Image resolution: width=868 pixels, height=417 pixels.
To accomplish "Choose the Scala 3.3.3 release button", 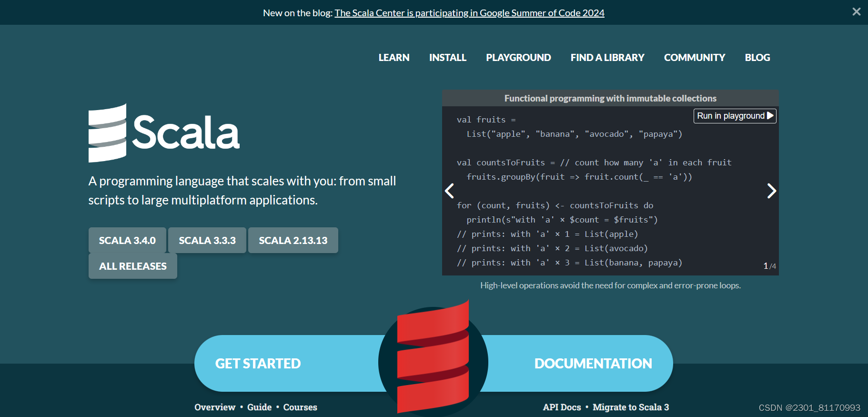I will click(207, 240).
